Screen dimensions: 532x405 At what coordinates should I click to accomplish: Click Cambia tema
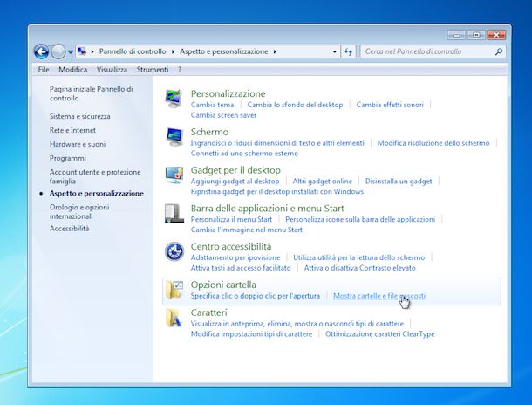coord(213,105)
